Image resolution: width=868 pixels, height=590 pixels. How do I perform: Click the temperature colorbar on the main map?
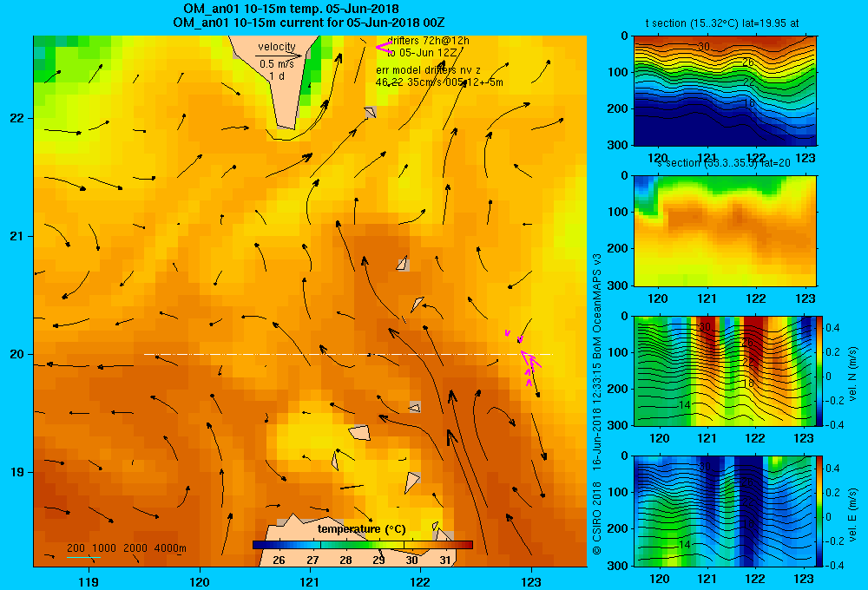coord(363,545)
